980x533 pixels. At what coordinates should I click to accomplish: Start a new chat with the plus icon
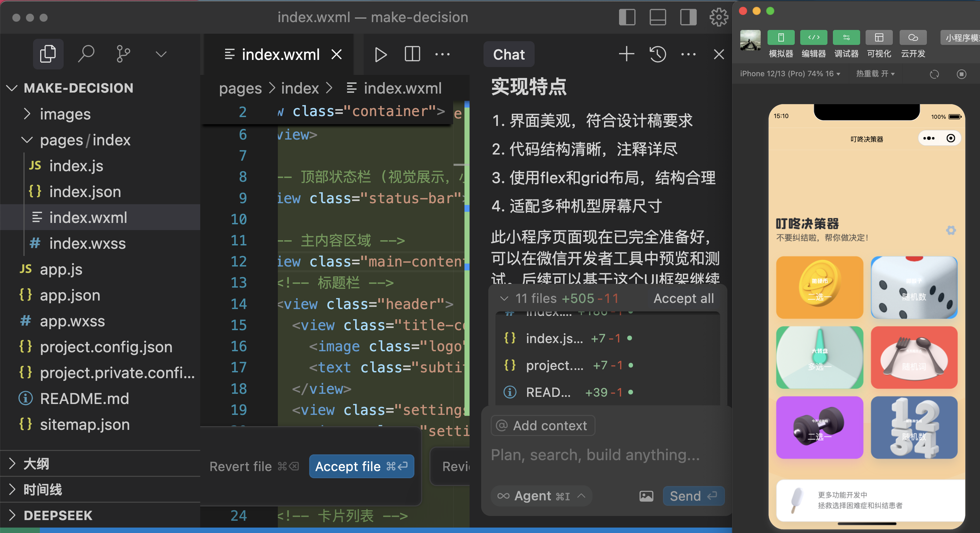626,54
